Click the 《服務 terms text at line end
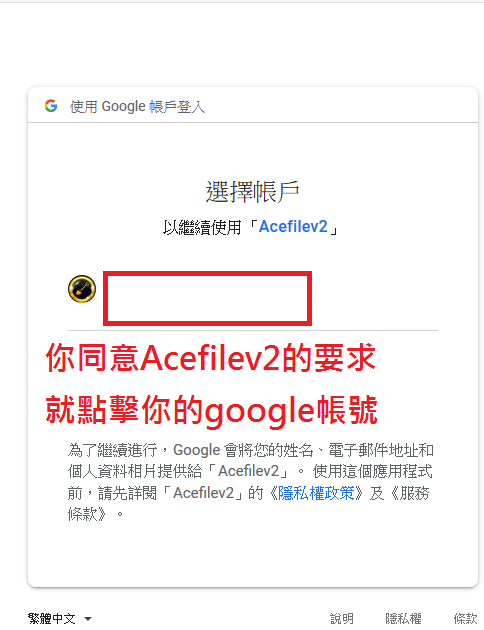The image size is (484, 630). tap(409, 493)
